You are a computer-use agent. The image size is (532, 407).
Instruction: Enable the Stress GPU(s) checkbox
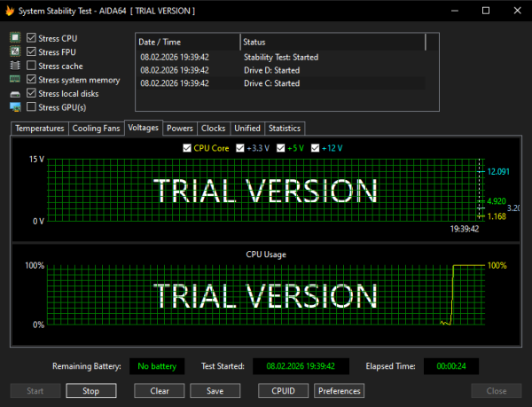(31, 106)
